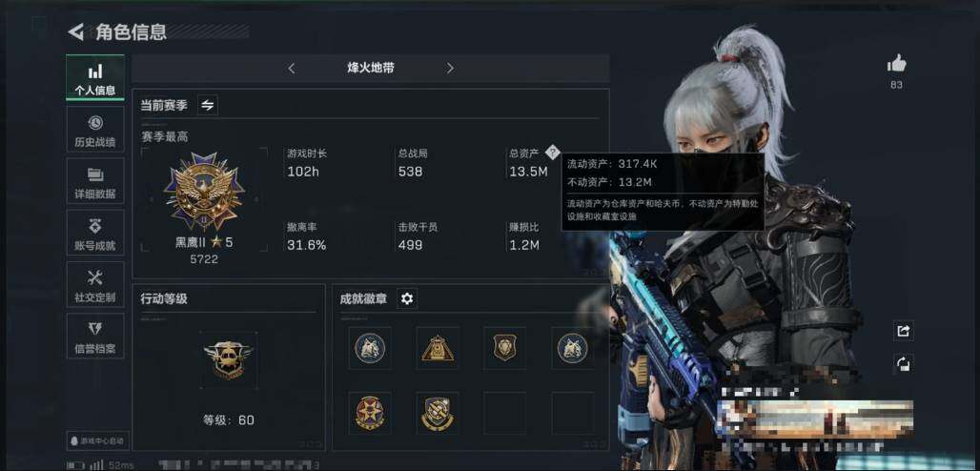Switch to next mode with right chevron
The width and height of the screenshot is (980, 471).
coord(450,69)
